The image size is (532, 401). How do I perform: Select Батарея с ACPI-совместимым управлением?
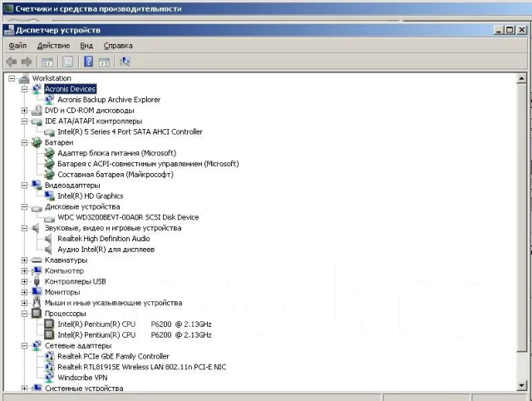[148, 164]
